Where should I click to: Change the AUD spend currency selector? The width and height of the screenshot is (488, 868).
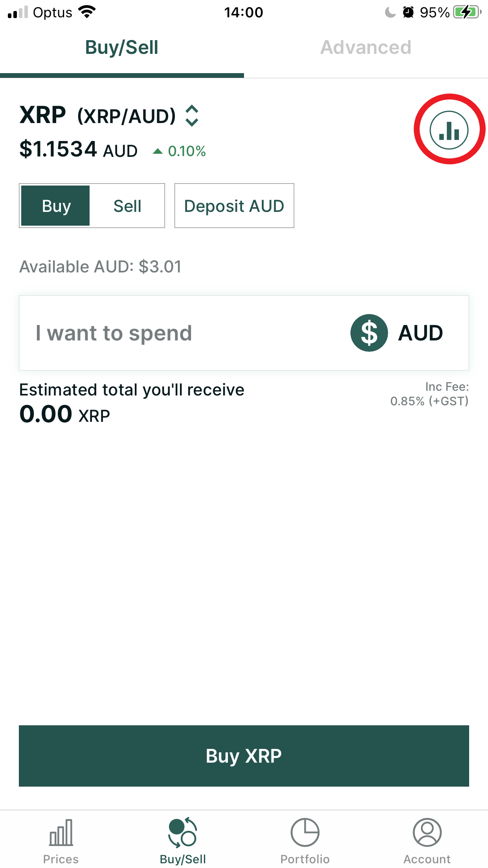(x=397, y=333)
